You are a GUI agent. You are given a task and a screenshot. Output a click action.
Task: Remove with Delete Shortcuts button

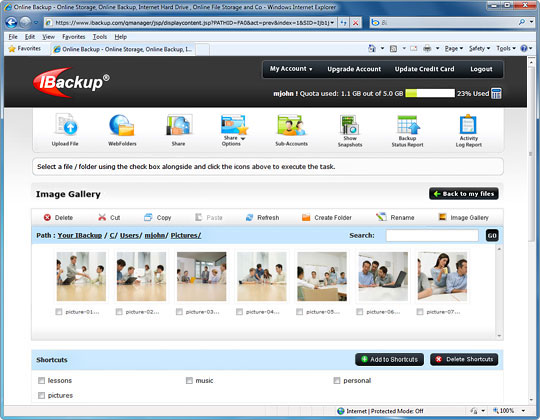pos(464,359)
